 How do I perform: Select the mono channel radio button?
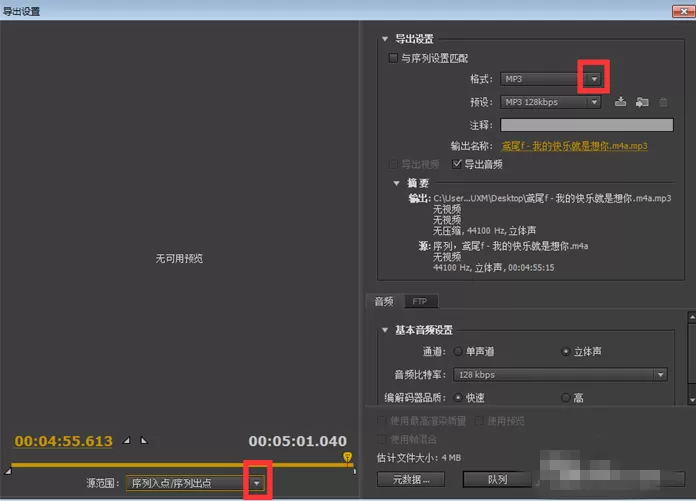coord(458,351)
